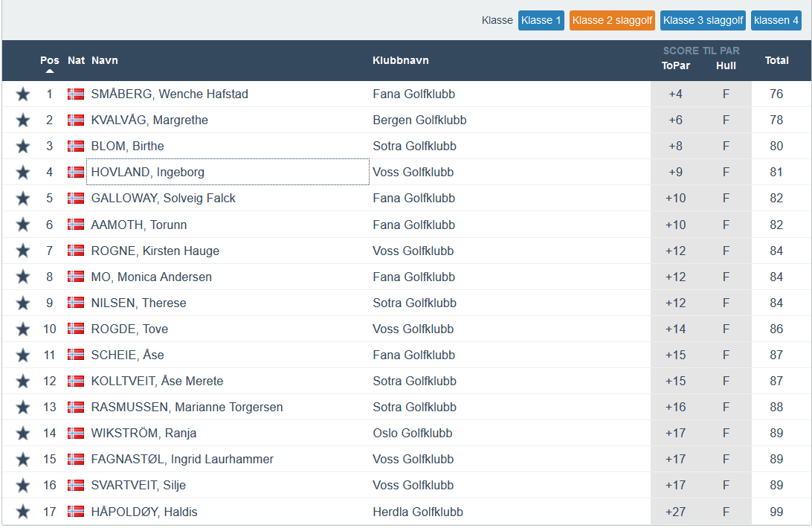Sort by the Total column header
Viewport: 812px width, 528px height.
pos(776,61)
